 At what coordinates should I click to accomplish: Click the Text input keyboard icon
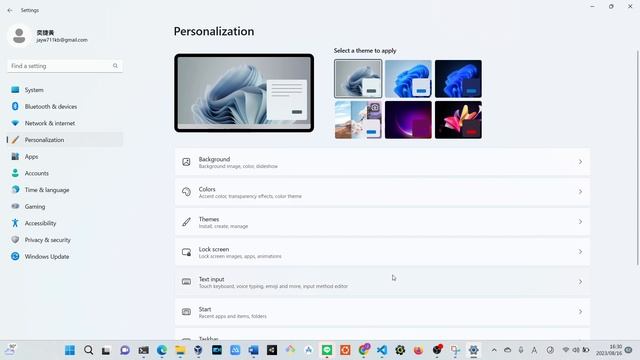(x=186, y=282)
